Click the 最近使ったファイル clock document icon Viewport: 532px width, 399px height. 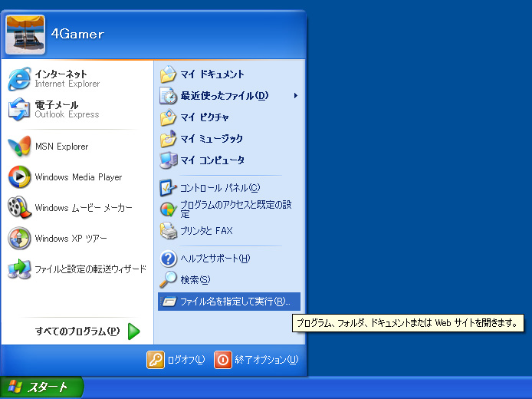169,96
